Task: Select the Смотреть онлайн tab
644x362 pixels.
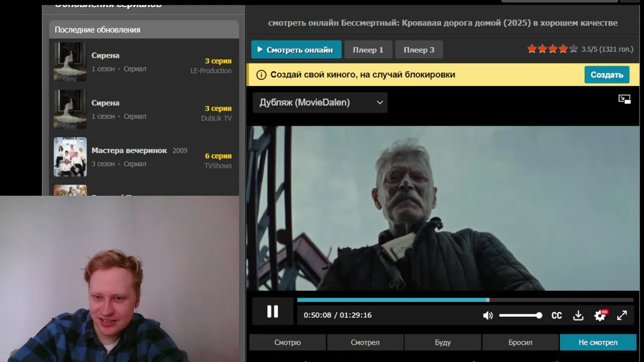Action: point(296,50)
